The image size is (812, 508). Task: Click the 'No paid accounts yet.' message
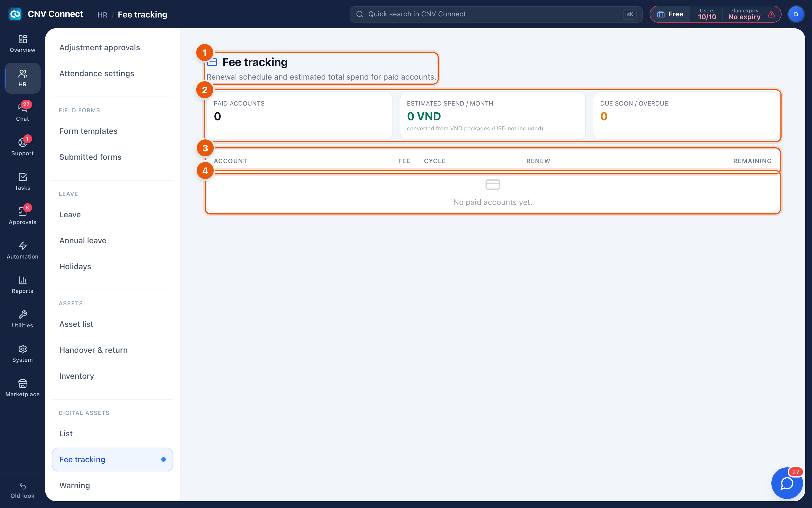point(493,202)
